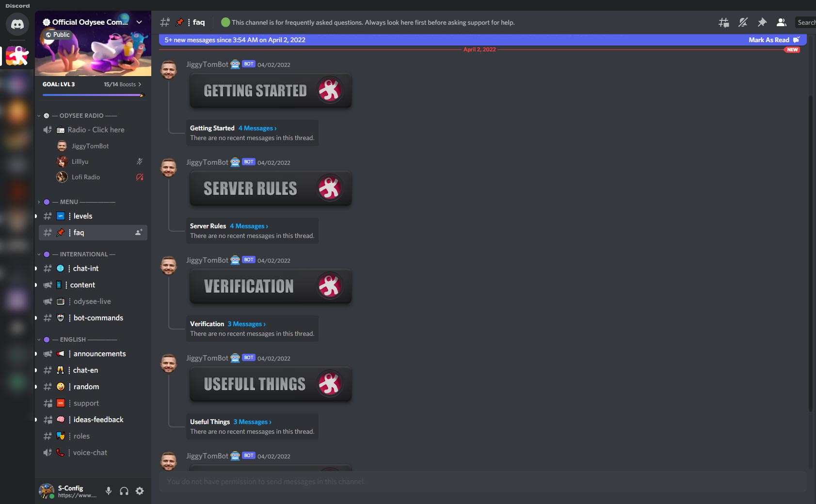816x504 pixels.
Task: Expand the MENU category
Action: click(77, 202)
